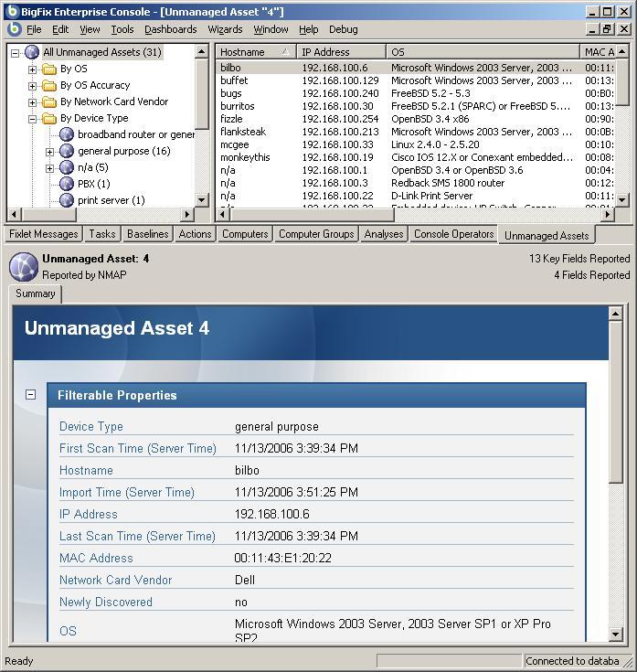
Task: Switch to the Computers tab
Action: click(x=245, y=234)
